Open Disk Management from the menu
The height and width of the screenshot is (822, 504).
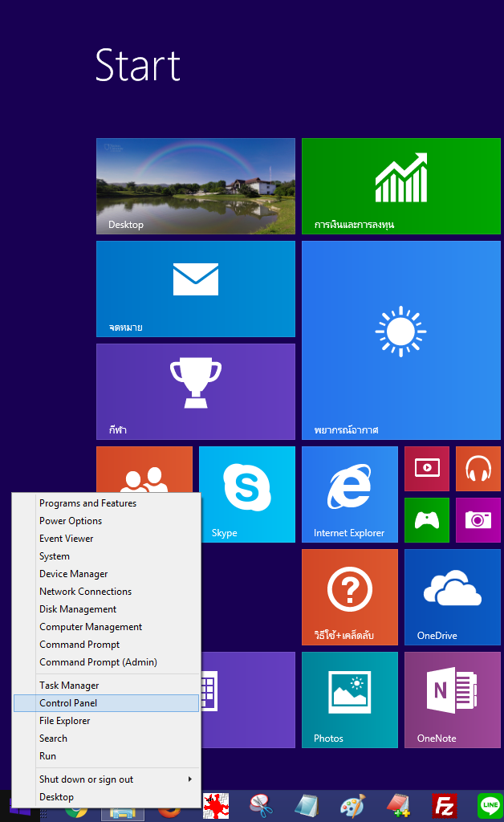pyautogui.click(x=107, y=609)
